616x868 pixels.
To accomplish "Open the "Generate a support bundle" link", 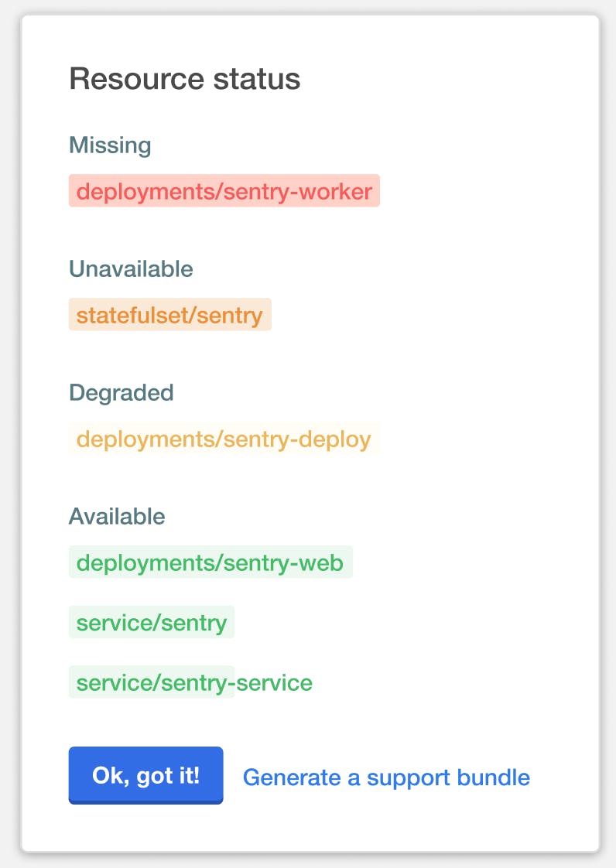I will coord(386,777).
